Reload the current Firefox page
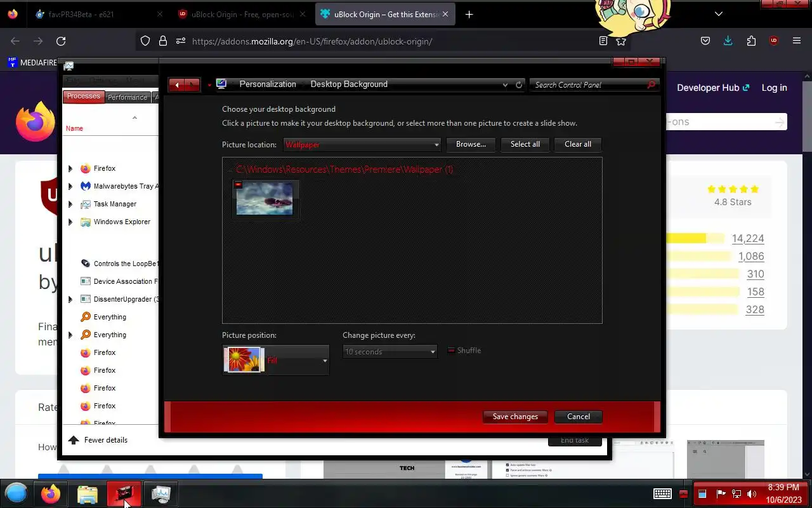812x508 pixels. [61, 41]
